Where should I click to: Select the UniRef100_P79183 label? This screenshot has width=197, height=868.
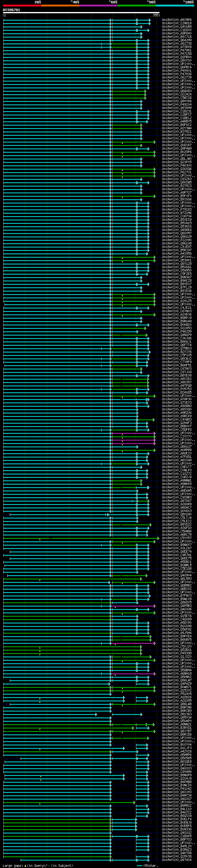click(x=177, y=210)
